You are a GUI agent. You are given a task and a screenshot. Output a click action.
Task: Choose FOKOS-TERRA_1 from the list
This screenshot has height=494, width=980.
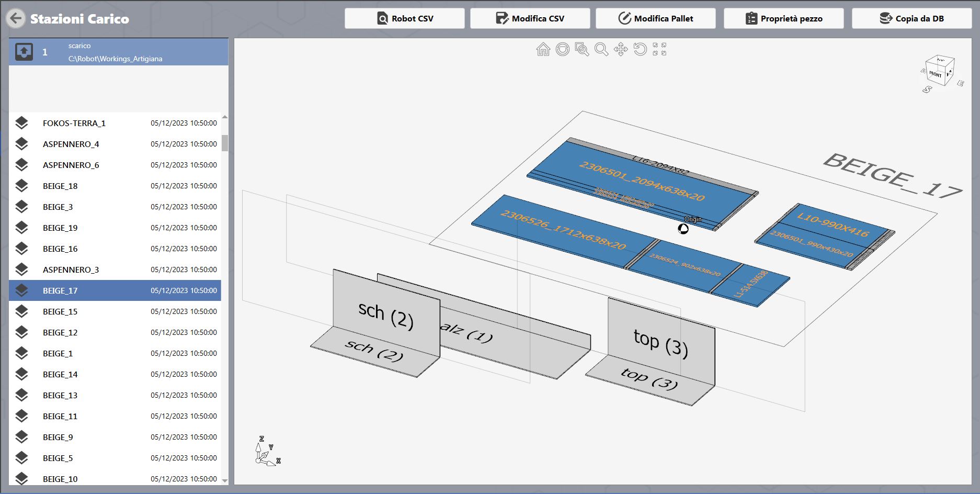115,123
